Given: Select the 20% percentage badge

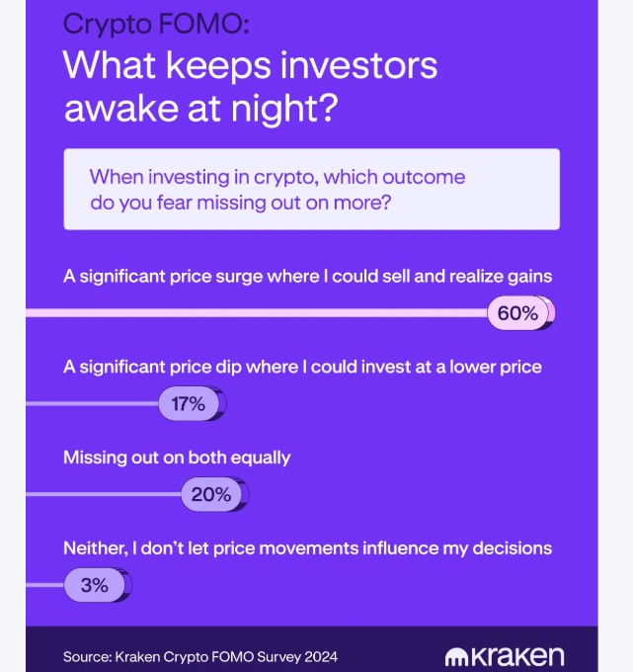Looking at the screenshot, I should tap(211, 494).
